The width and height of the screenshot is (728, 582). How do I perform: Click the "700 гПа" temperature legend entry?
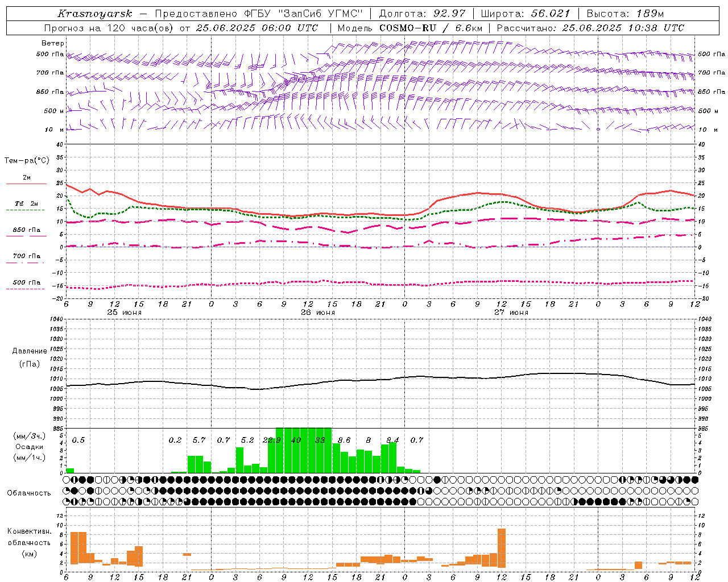tap(26, 256)
